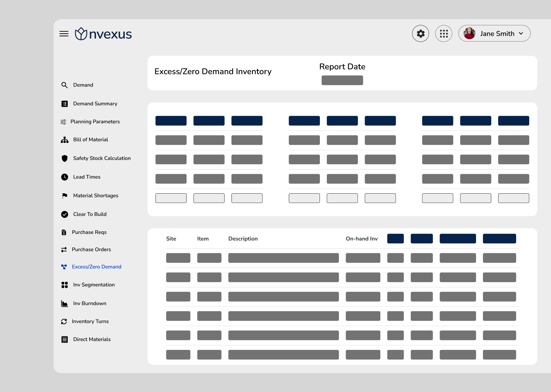Sort by the Description column header
This screenshot has height=392, width=551.
(243, 239)
